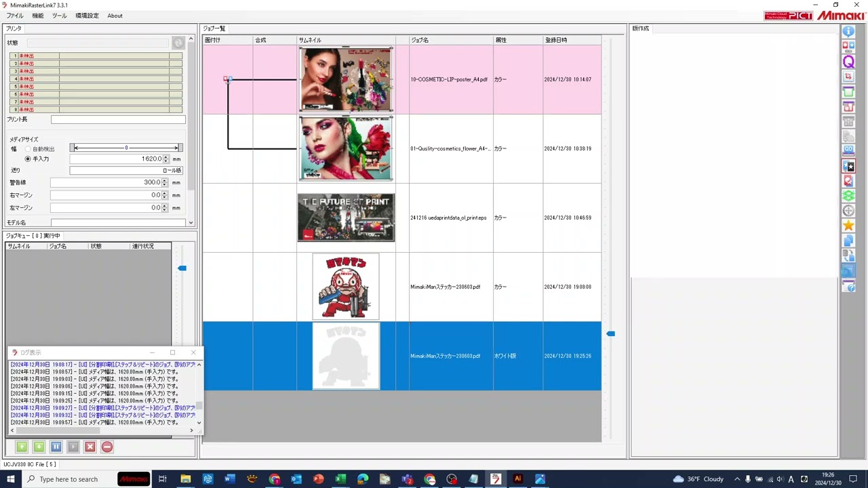868x488 pixels.
Task: Click the 面付け column header
Action: 228,40
